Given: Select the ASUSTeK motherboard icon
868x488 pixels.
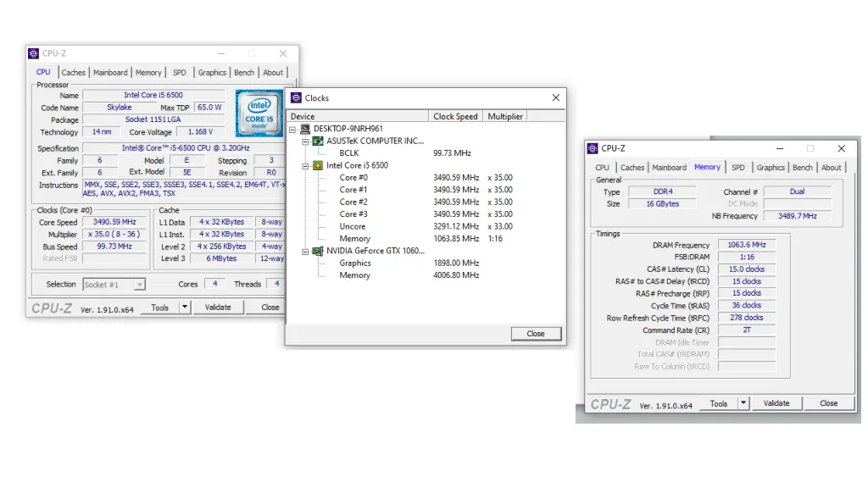Looking at the screenshot, I should click(x=318, y=141).
